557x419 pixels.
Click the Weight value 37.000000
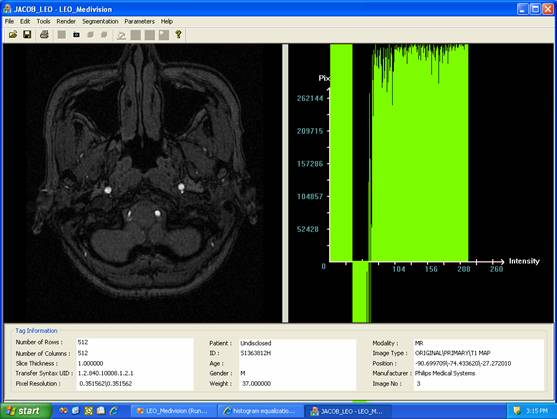[256, 383]
